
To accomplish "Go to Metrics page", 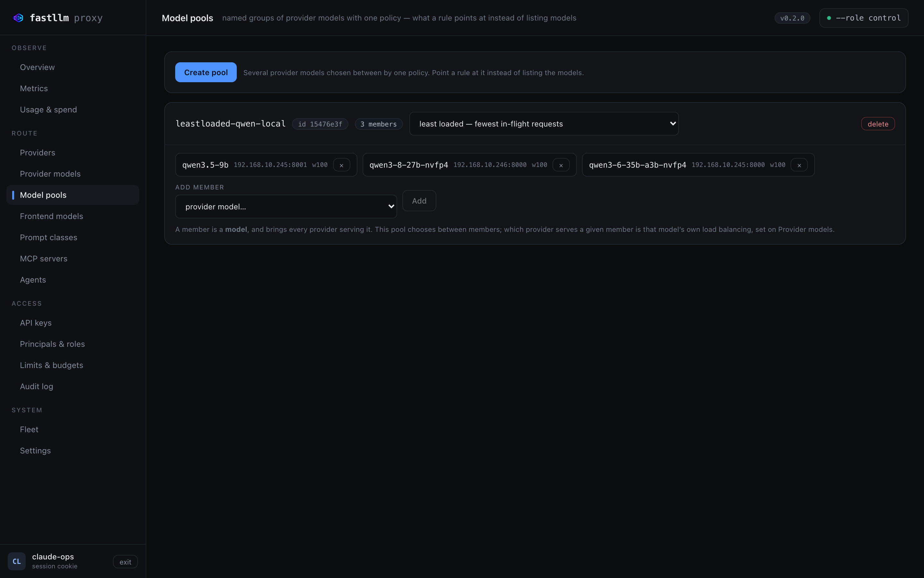I will [x=73, y=88].
